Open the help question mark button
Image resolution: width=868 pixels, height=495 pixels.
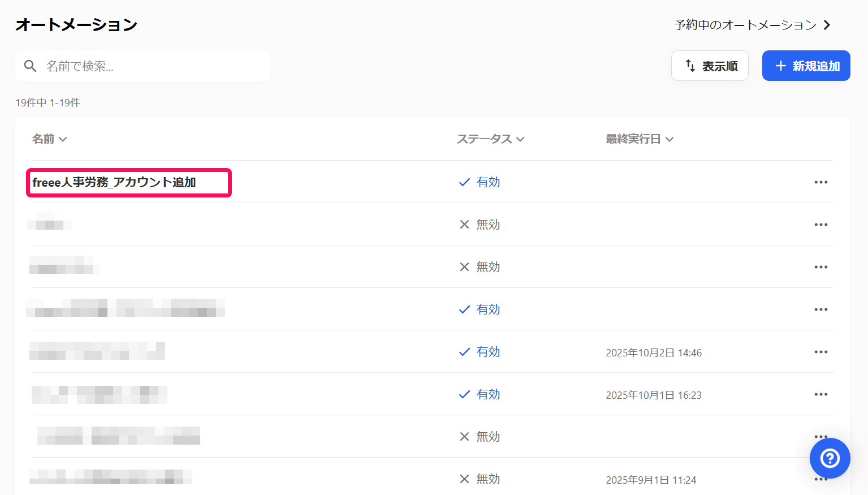[x=830, y=458]
